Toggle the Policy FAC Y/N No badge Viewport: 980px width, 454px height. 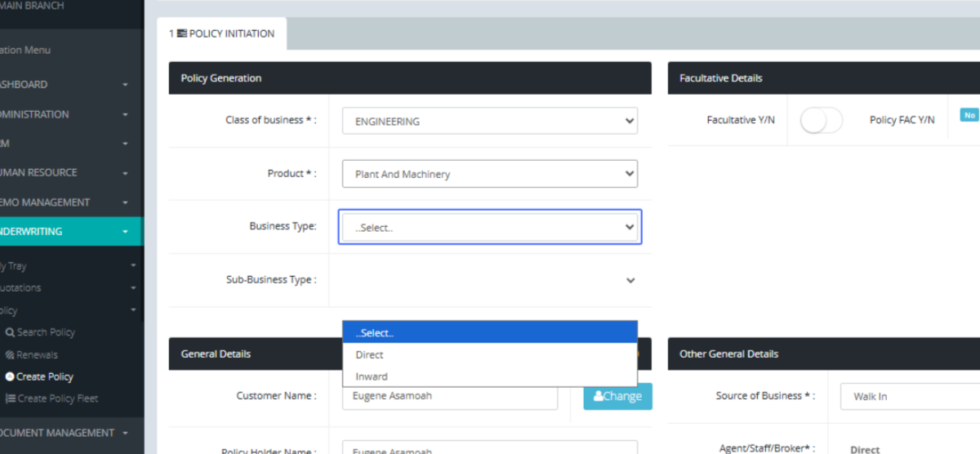pos(969,115)
